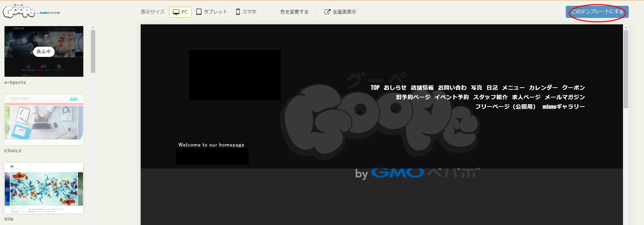This screenshot has height=225, width=644.
Task: Click the Silk template name label
Action: tap(9, 219)
